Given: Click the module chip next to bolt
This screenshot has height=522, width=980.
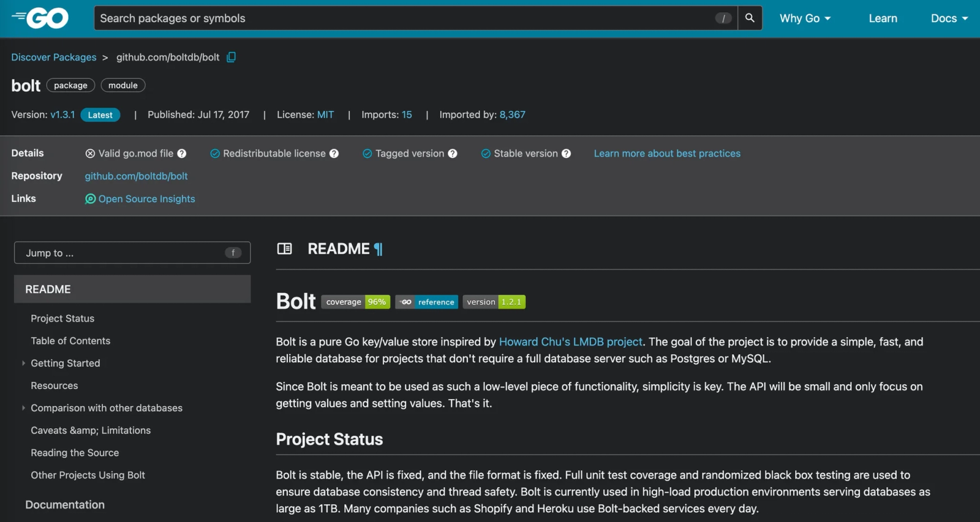Looking at the screenshot, I should click(x=123, y=85).
